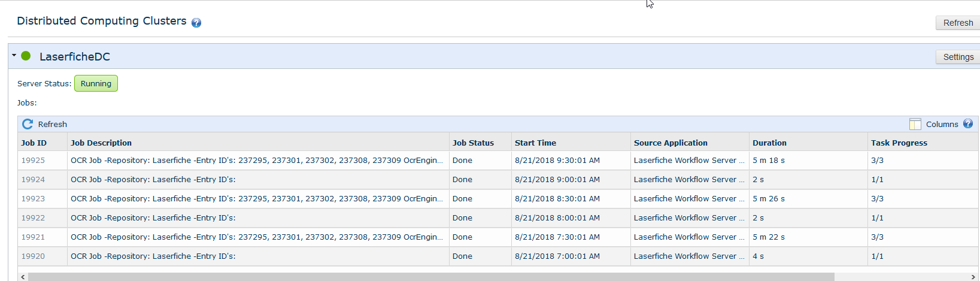This screenshot has width=980, height=281.
Task: Click the Running server status badge
Action: (x=96, y=83)
